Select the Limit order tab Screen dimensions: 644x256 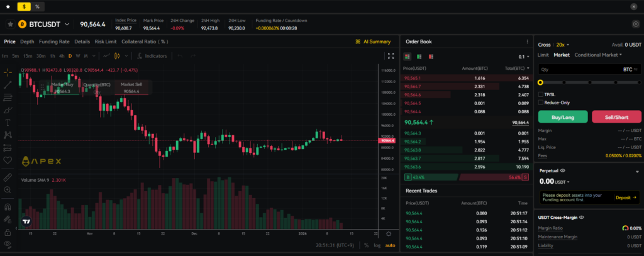543,55
